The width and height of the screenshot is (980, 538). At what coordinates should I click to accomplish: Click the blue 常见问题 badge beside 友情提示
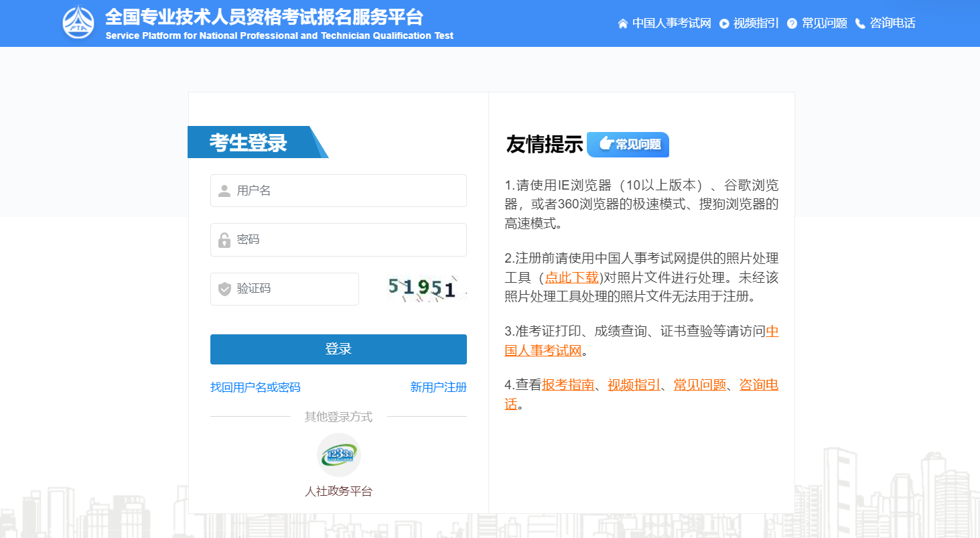[628, 145]
